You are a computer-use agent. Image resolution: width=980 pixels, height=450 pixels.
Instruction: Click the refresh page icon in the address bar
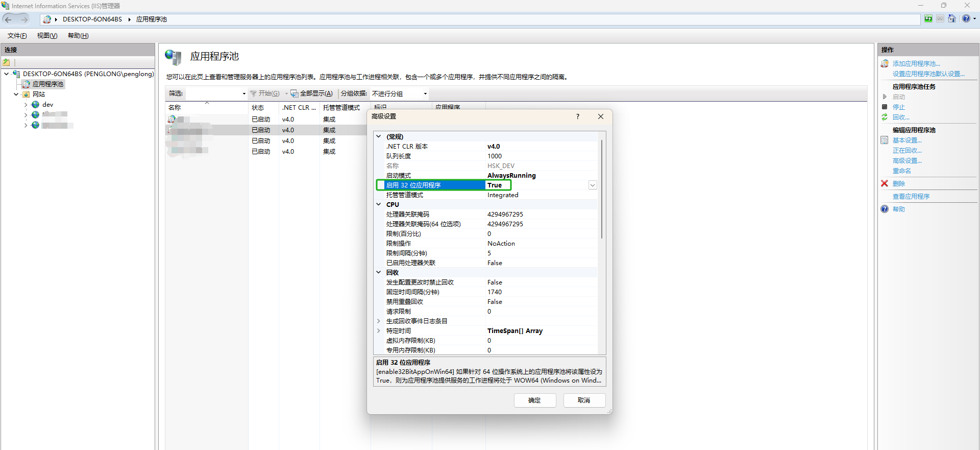(x=928, y=19)
